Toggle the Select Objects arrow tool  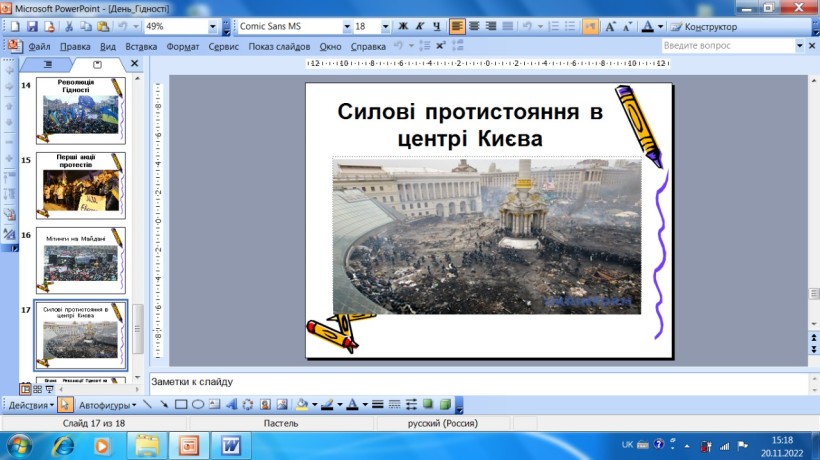point(65,405)
